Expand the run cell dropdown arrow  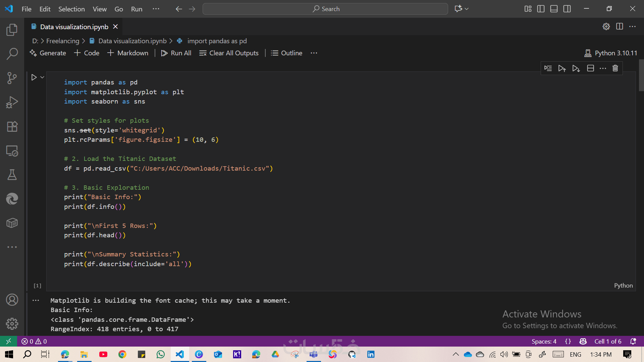tap(42, 77)
